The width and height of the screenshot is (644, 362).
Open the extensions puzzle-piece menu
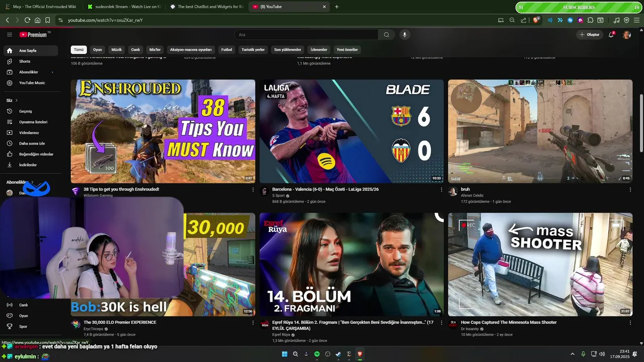[x=591, y=20]
